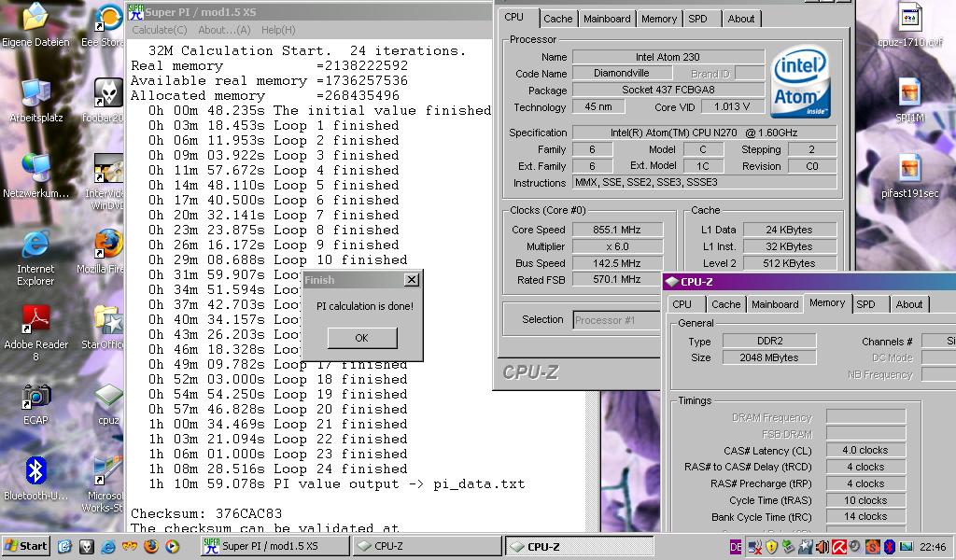Click Core Speed 855.1 MHz value

(x=617, y=230)
